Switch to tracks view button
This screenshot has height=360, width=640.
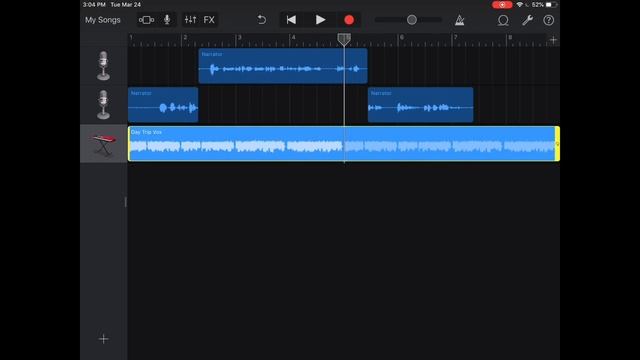coord(146,20)
